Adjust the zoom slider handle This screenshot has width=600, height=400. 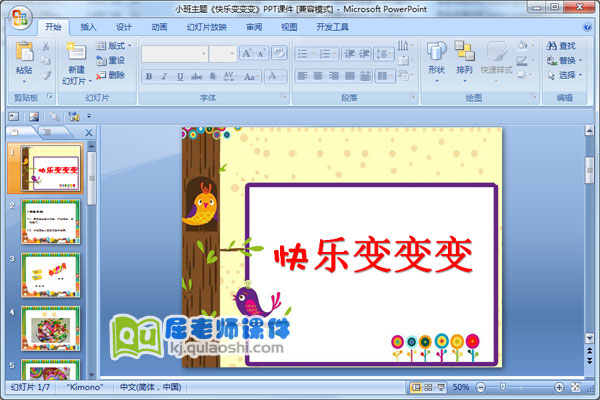(x=503, y=387)
